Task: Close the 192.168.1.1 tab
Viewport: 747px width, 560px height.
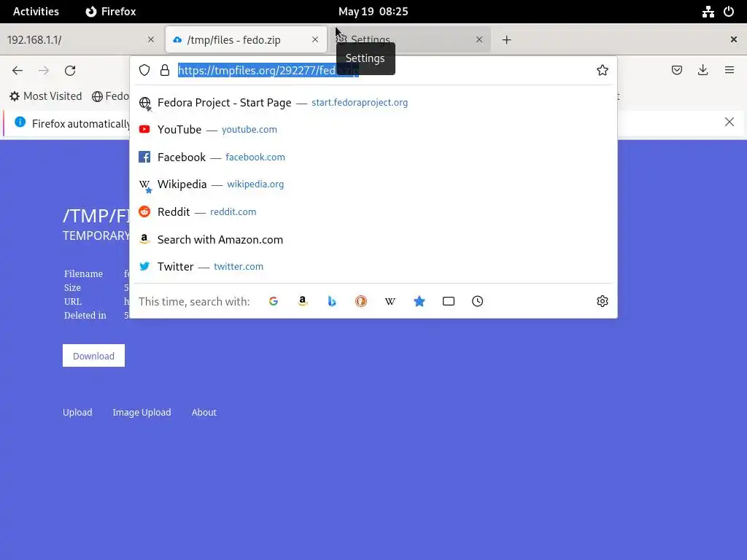Action: pos(151,39)
